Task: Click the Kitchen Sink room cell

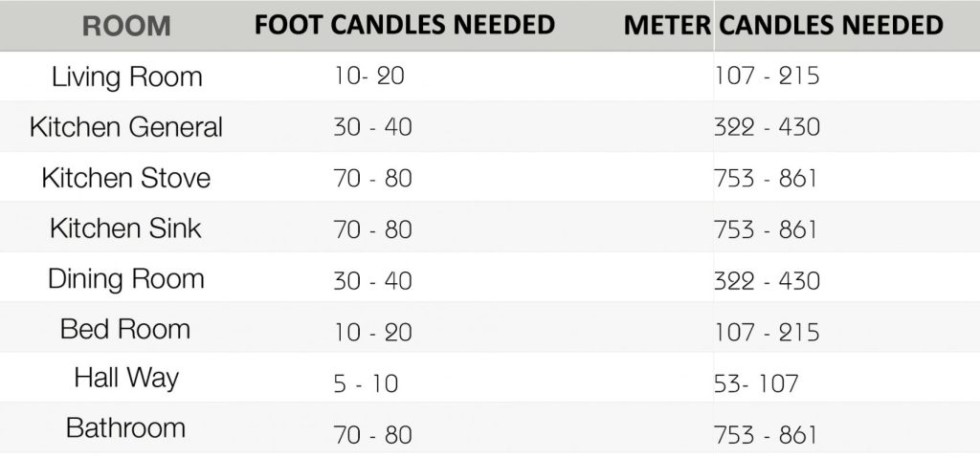Action: [126, 229]
